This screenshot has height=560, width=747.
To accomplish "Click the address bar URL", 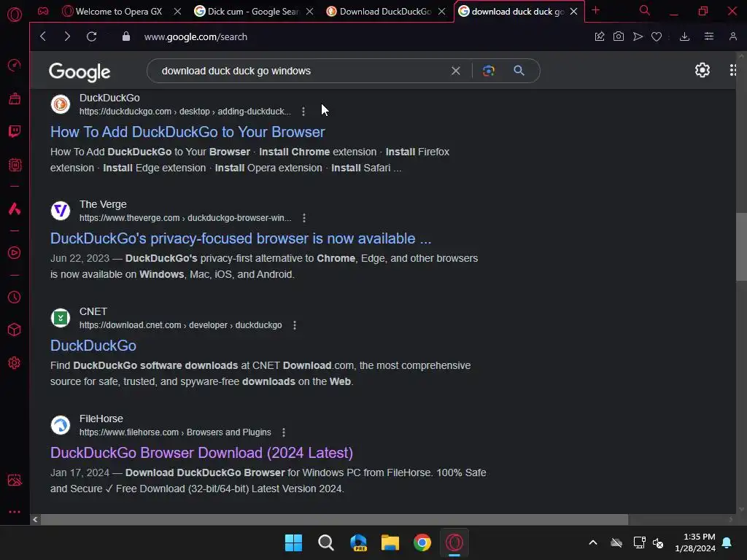I will tap(196, 36).
